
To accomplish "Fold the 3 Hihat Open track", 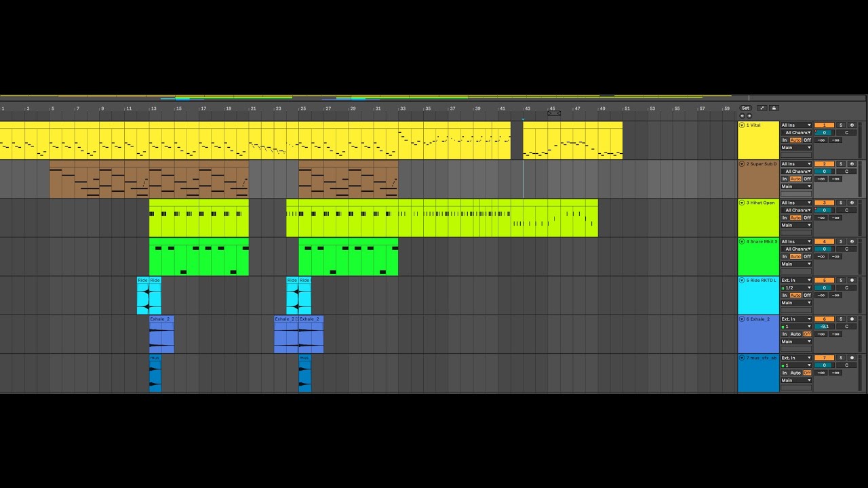I will (x=742, y=203).
